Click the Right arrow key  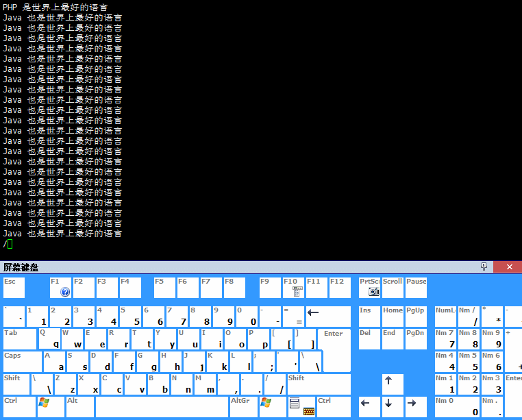416,407
